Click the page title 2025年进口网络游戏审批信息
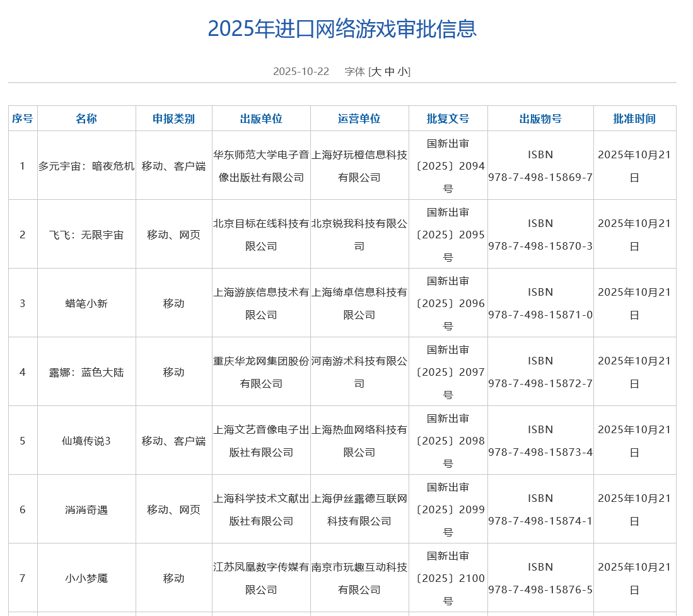 (342, 29)
